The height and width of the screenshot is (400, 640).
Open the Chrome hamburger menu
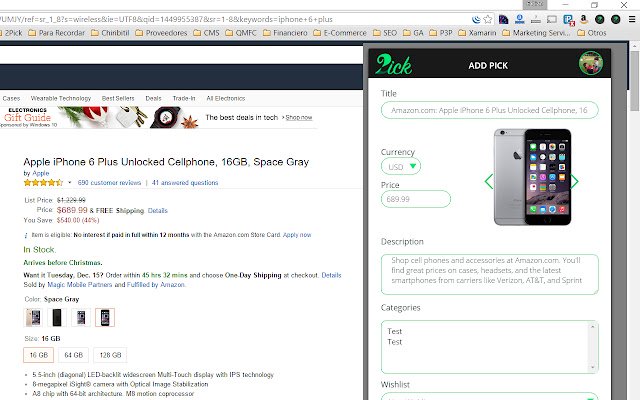pyautogui.click(x=631, y=19)
